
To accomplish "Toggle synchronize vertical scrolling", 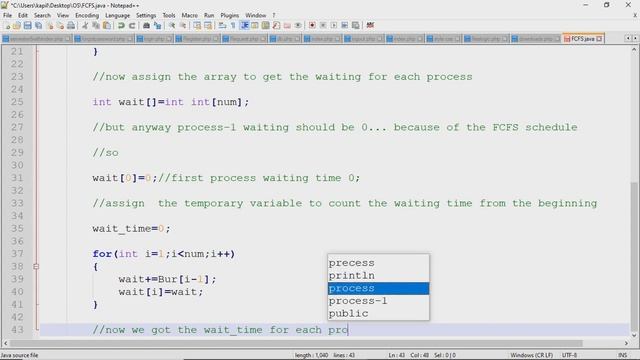I will click(197, 25).
